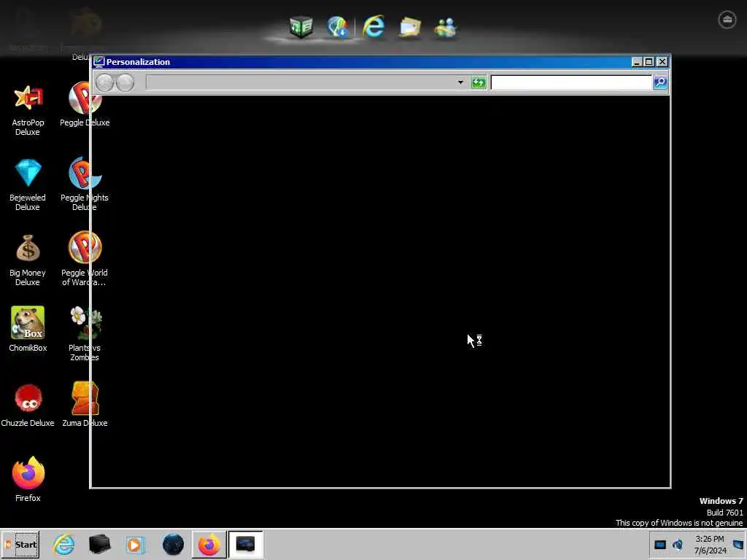The image size is (747, 560).
Task: Click the monitor icon in system tray
Action: point(659,545)
